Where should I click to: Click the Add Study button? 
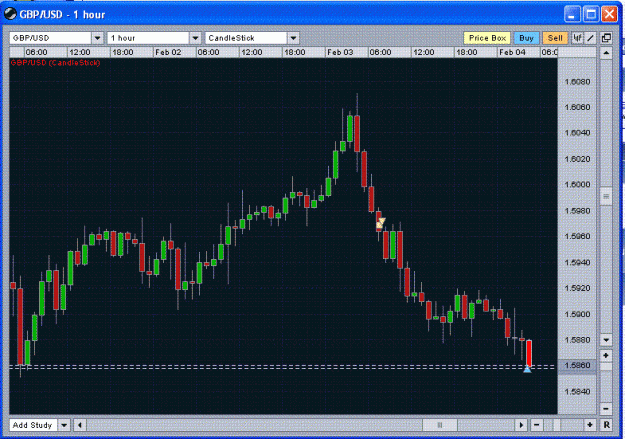[33, 425]
